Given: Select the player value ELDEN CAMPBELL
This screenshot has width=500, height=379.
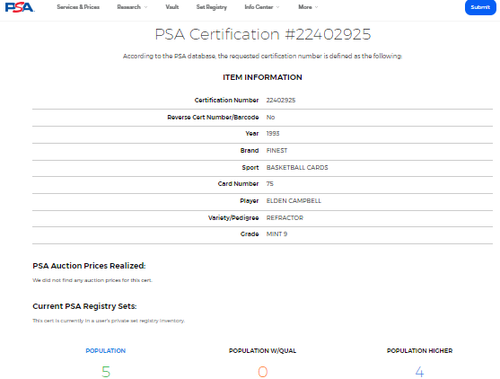Looking at the screenshot, I should [294, 201].
